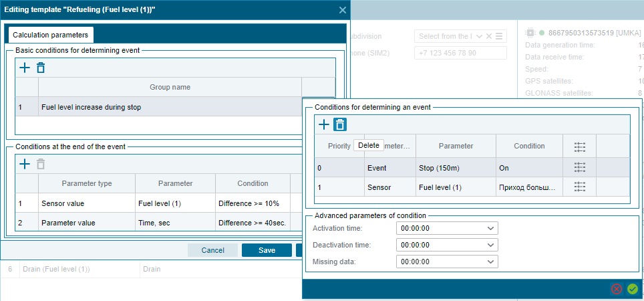Open the subdivision list menu icon
Viewport: 644px width, 301px height.
[499, 36]
